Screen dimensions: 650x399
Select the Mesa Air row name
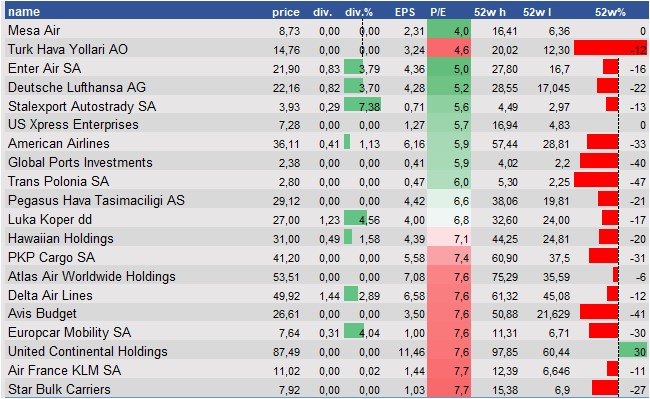pos(34,30)
